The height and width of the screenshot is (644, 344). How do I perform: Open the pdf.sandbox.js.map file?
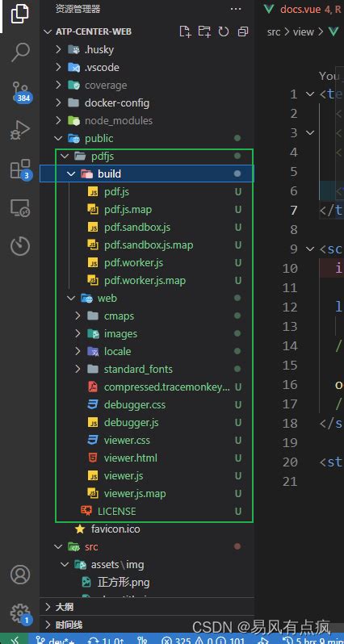coord(147,245)
